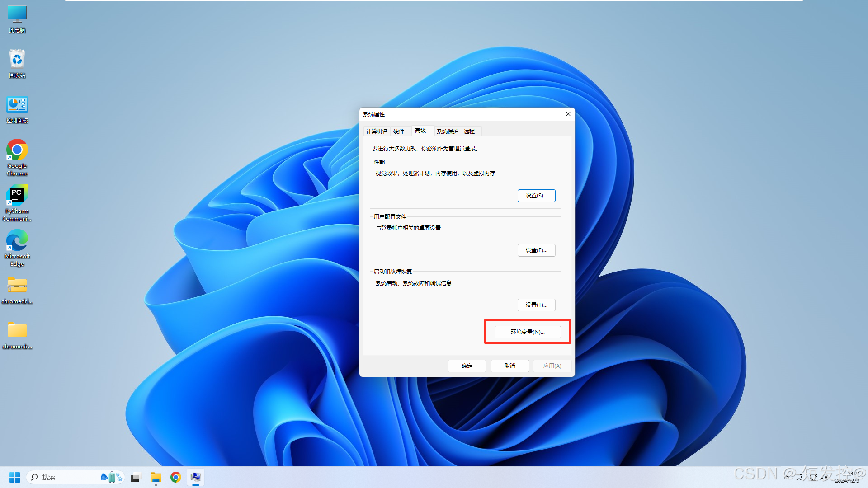The image size is (868, 488).
Task: Open File Explorer from the taskbar
Action: click(x=156, y=477)
